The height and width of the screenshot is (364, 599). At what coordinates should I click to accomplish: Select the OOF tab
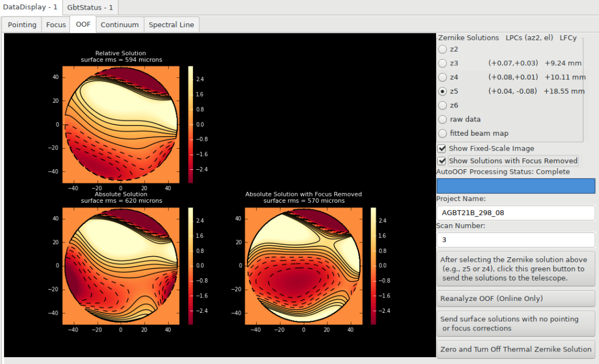click(83, 24)
